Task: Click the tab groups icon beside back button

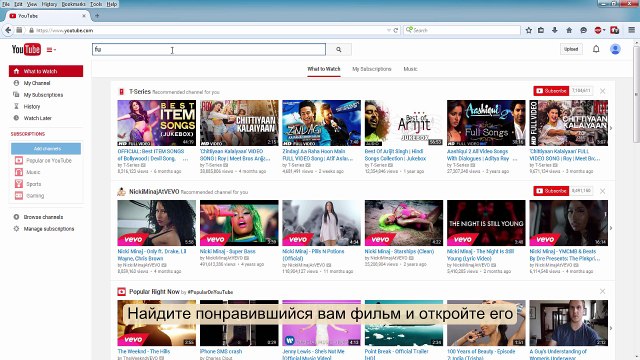Action: click(19, 30)
